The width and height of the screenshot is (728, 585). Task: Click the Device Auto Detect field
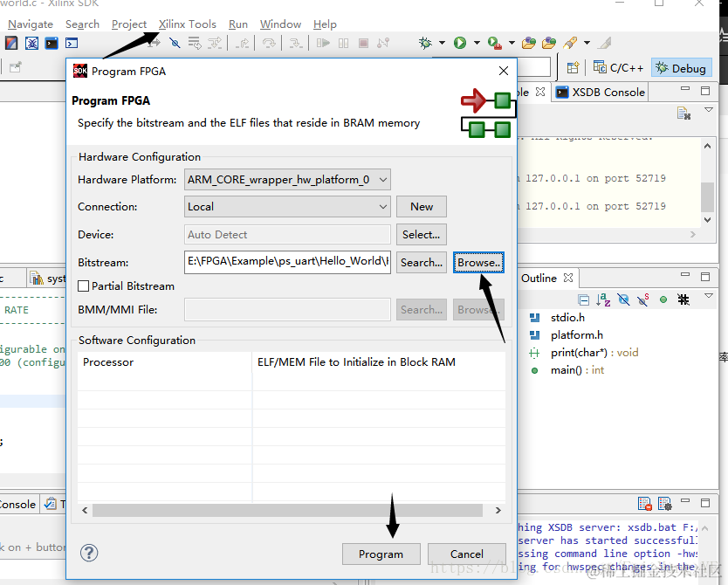tap(287, 235)
